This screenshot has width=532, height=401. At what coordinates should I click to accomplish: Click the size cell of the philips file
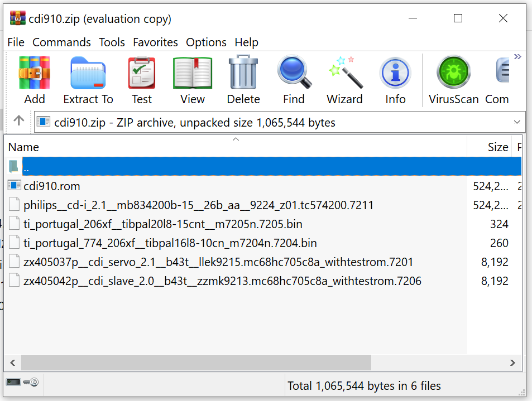click(491, 205)
